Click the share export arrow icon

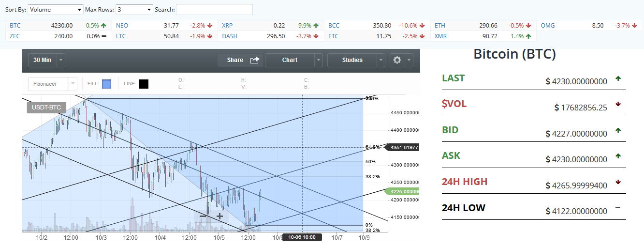point(254,60)
